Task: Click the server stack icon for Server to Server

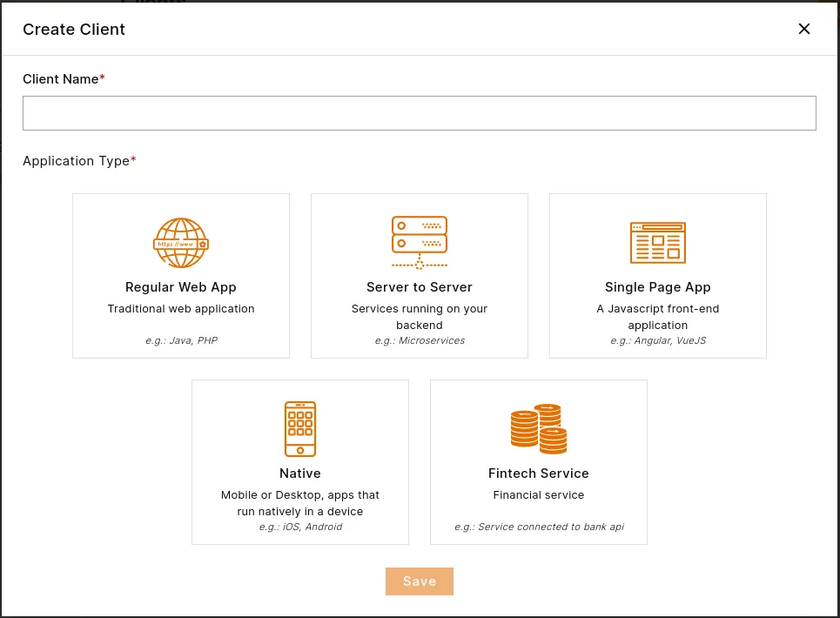Action: 419,242
